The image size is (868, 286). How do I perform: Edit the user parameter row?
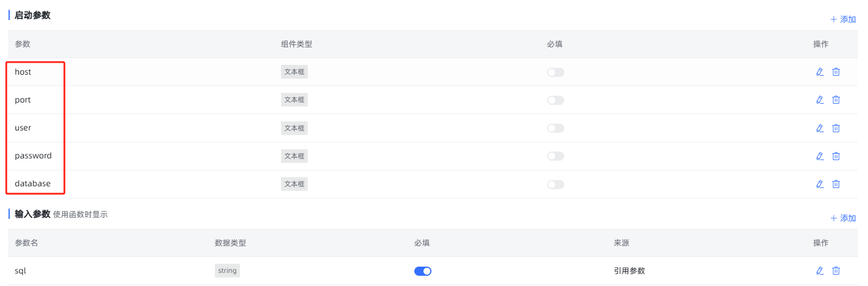[x=820, y=128]
